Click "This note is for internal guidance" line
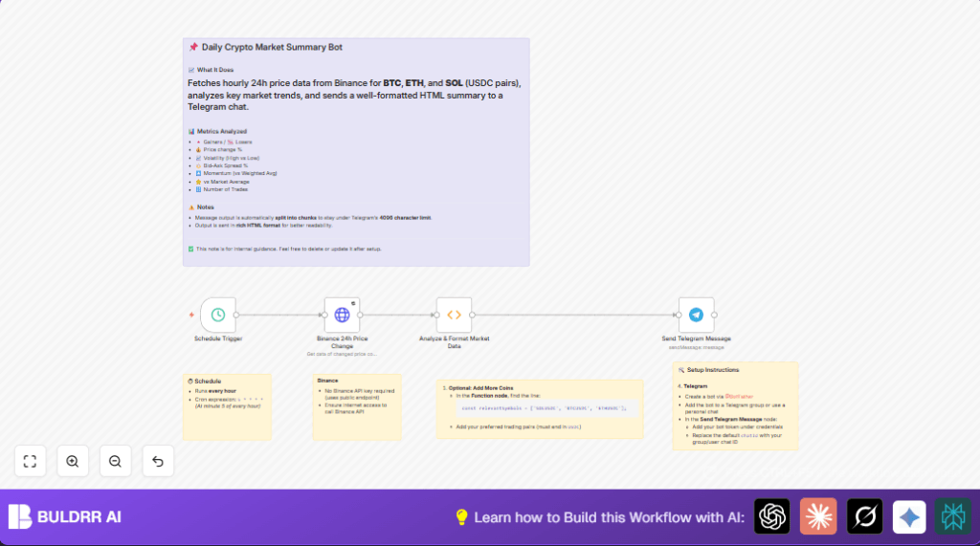This screenshot has width=980, height=546. pyautogui.click(x=288, y=249)
